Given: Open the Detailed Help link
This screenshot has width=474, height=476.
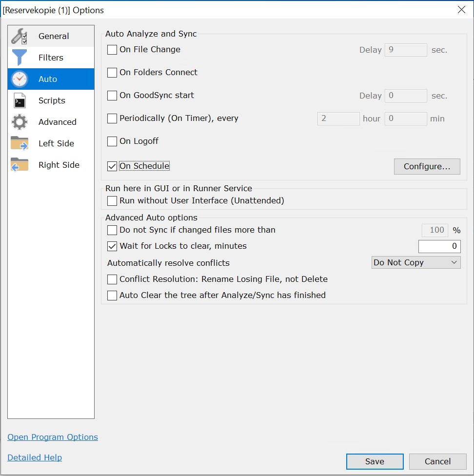Looking at the screenshot, I should click(x=35, y=457).
